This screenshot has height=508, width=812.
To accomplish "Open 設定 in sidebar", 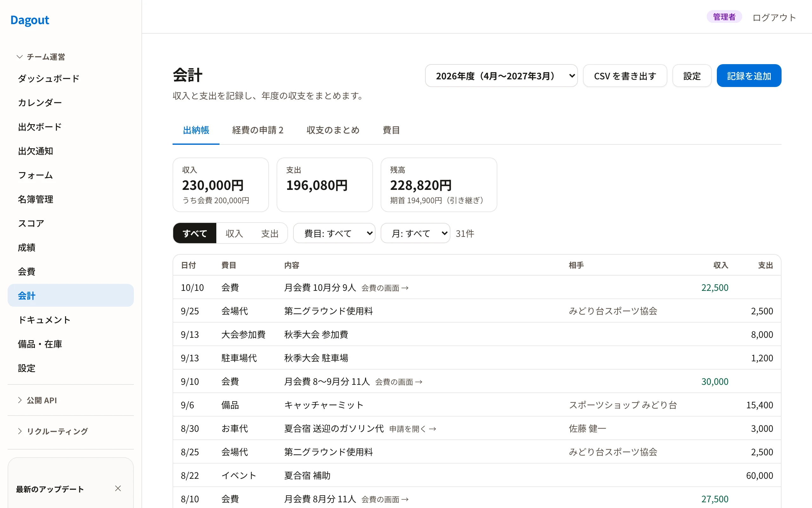I will click(70, 368).
